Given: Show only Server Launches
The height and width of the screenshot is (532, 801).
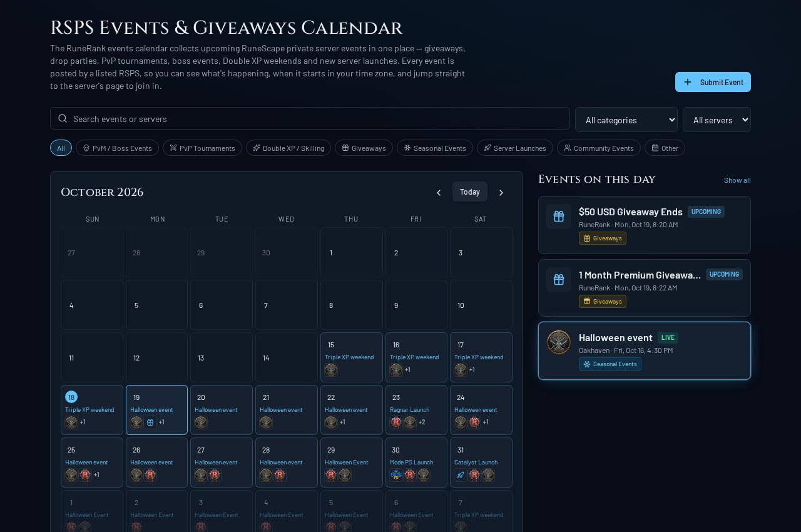Looking at the screenshot, I should [x=515, y=148].
